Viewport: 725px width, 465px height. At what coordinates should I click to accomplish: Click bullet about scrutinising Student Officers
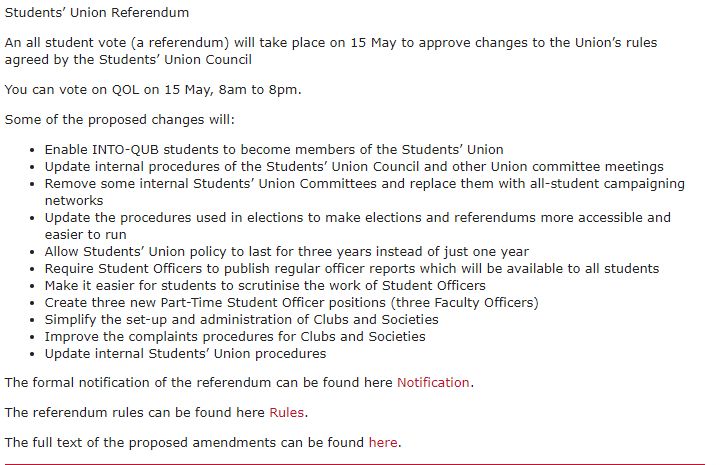pos(265,286)
